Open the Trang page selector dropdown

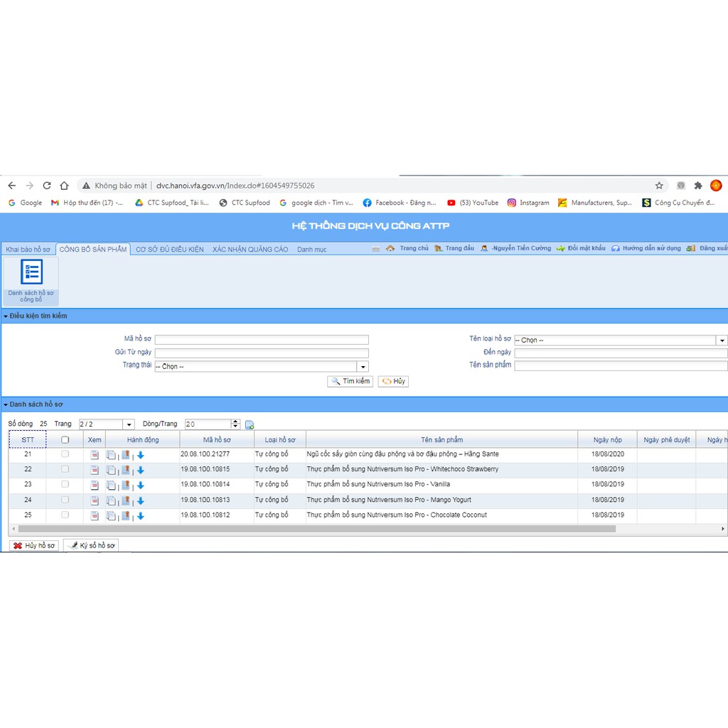point(129,425)
